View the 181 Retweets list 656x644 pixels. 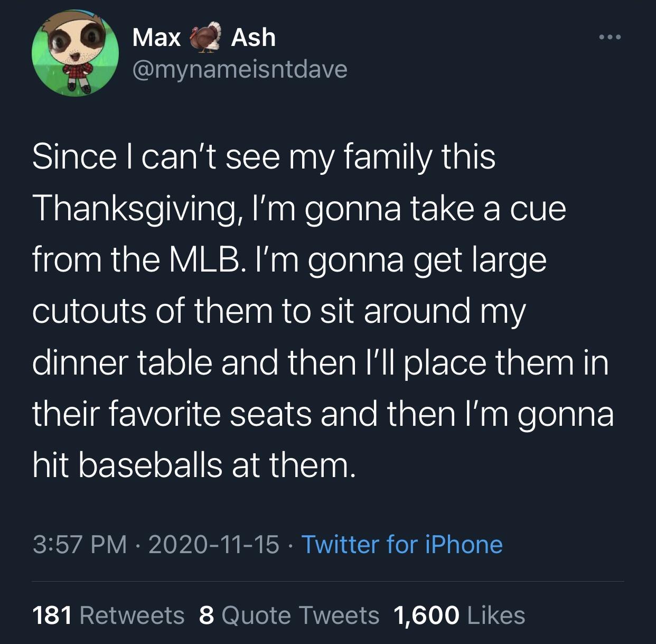point(108,615)
